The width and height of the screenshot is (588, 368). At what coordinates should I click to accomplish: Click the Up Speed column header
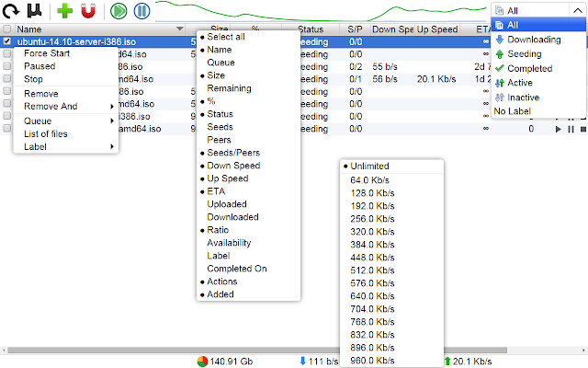pyautogui.click(x=437, y=29)
